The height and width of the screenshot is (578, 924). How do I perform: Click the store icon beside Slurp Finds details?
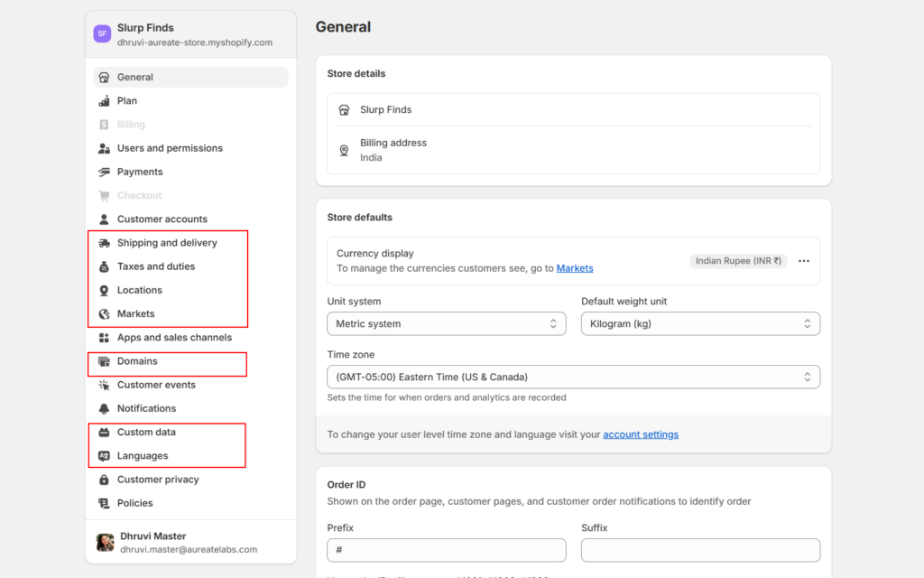tap(344, 109)
